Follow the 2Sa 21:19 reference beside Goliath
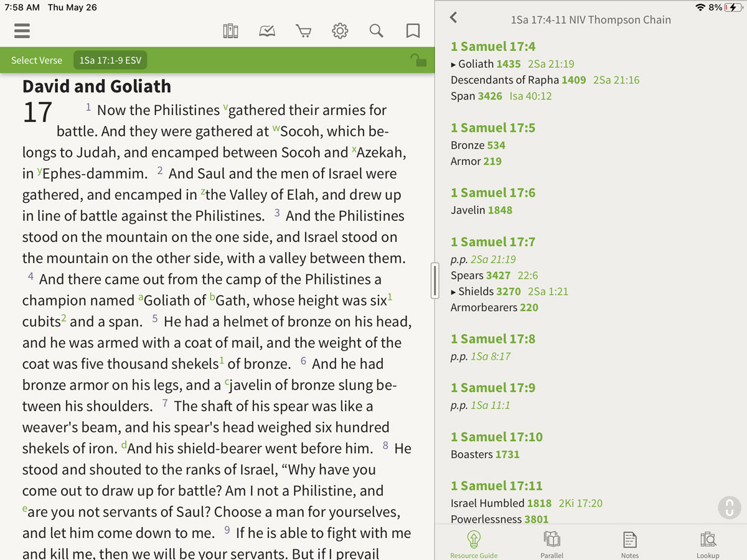Image resolution: width=747 pixels, height=560 pixels. 551,63
